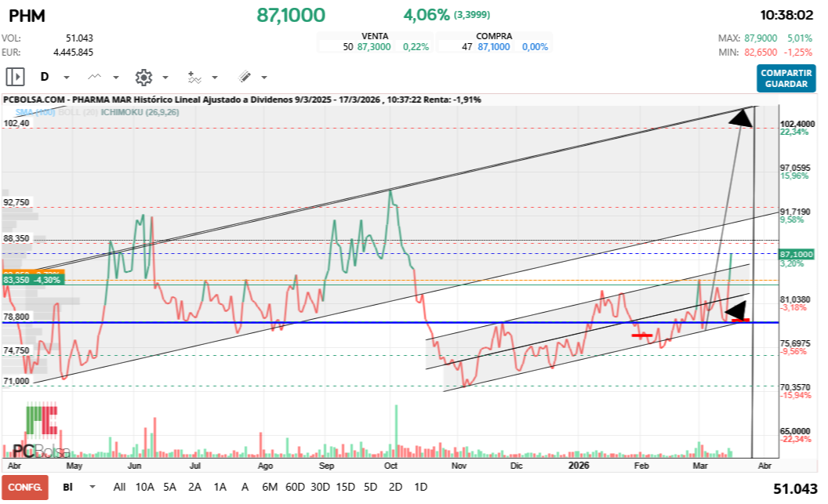The height and width of the screenshot is (504, 828).
Task: Select the 6M time range
Action: 270,487
